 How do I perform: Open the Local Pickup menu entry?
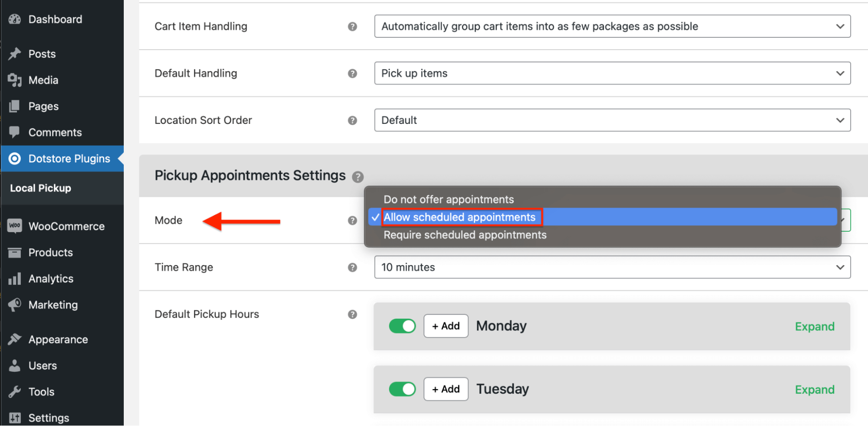(x=40, y=188)
